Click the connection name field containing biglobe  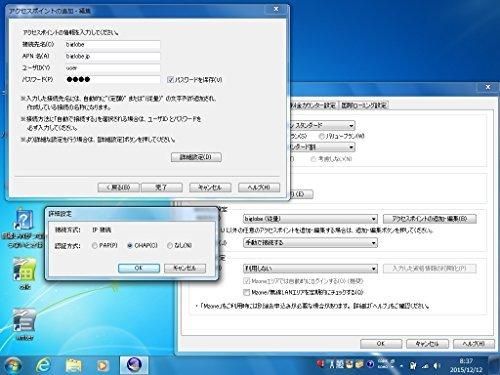click(113, 45)
